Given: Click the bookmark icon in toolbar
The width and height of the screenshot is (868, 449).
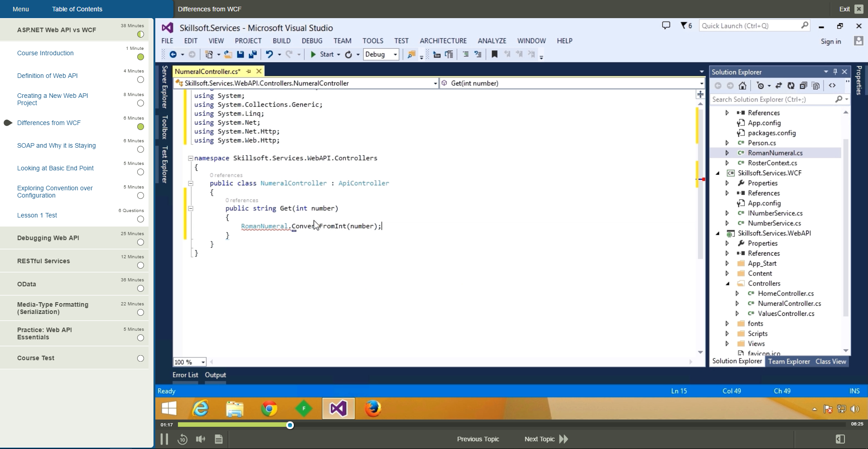Looking at the screenshot, I should 494,54.
